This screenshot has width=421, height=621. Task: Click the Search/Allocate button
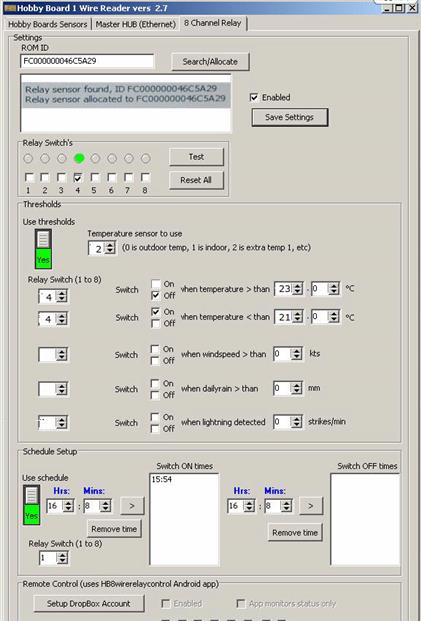[210, 62]
